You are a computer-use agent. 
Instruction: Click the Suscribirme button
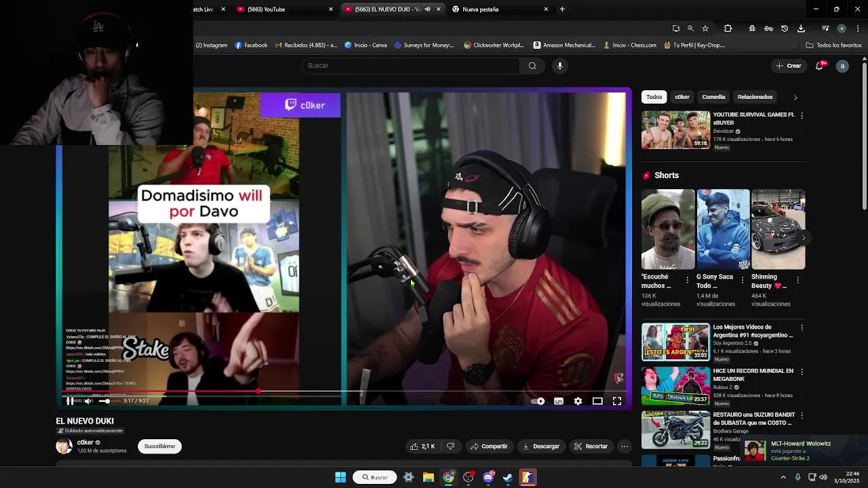pos(159,446)
